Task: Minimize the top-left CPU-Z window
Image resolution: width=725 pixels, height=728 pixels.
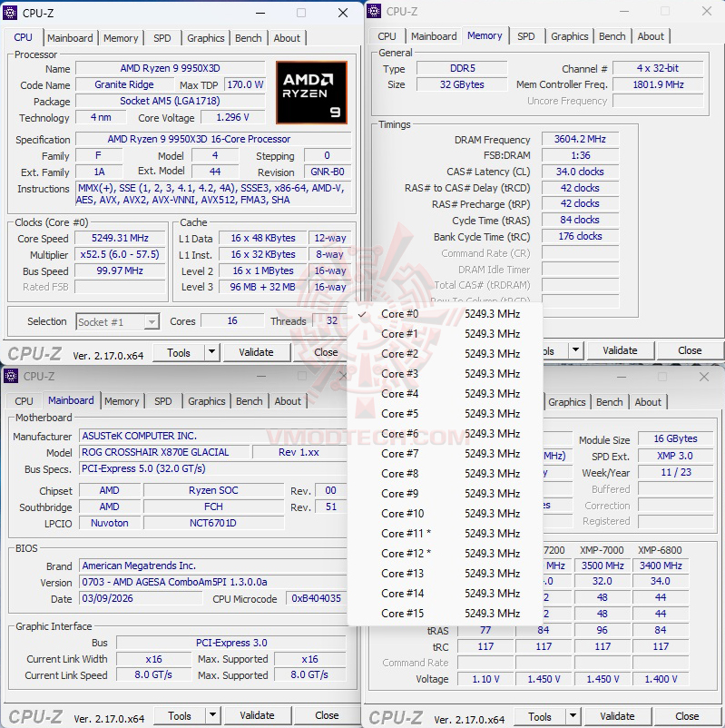Action: [260, 13]
